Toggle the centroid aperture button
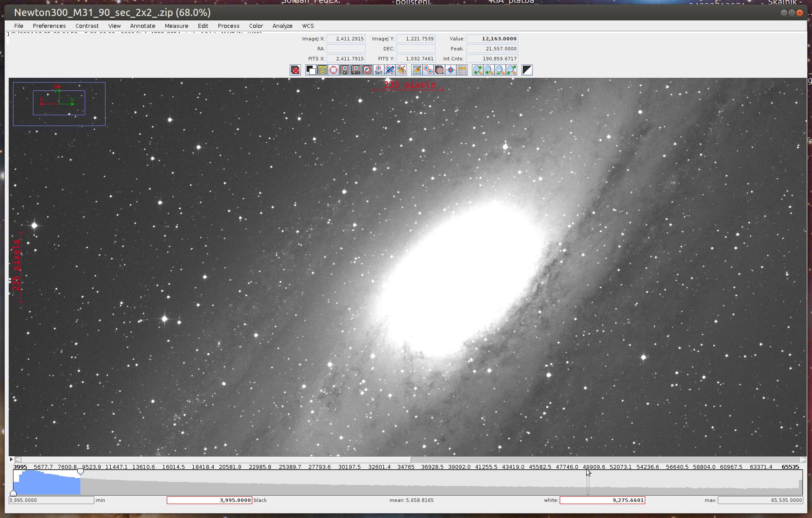 367,70
